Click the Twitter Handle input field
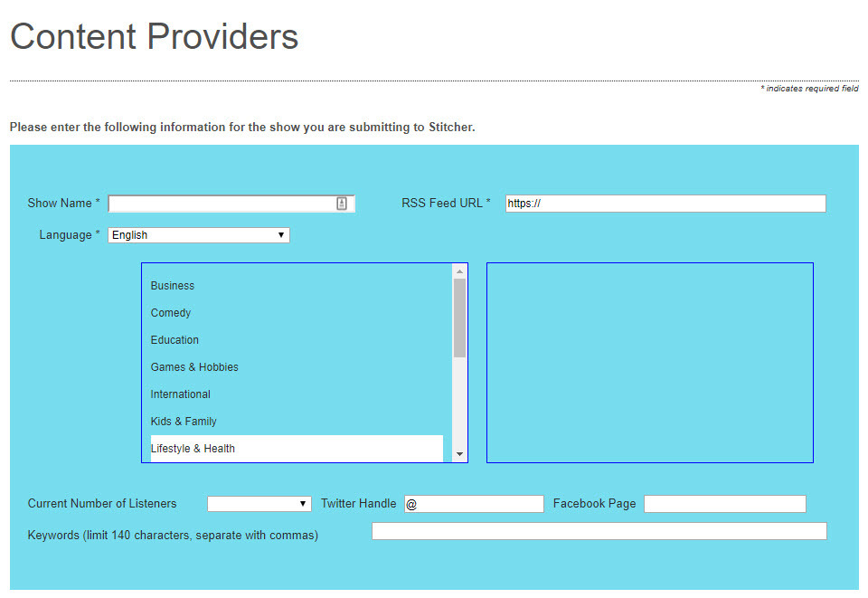The width and height of the screenshot is (868, 598). click(x=474, y=504)
